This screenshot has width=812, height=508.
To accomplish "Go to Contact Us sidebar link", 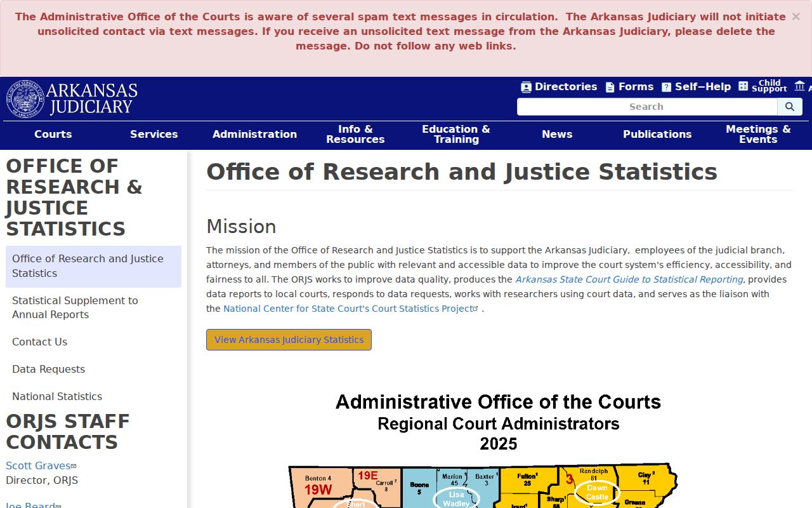I will (x=93, y=342).
